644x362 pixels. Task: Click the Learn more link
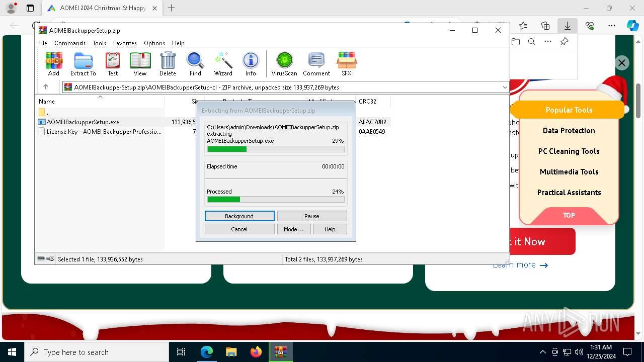(x=520, y=265)
